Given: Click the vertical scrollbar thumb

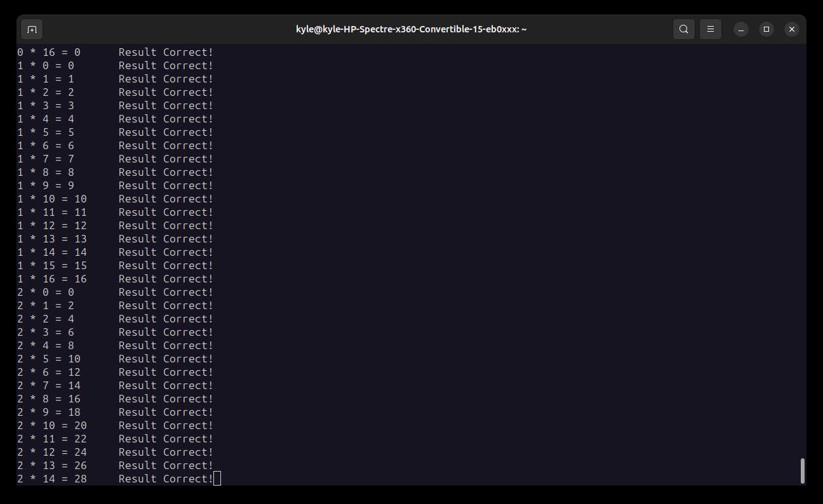Looking at the screenshot, I should 802,470.
